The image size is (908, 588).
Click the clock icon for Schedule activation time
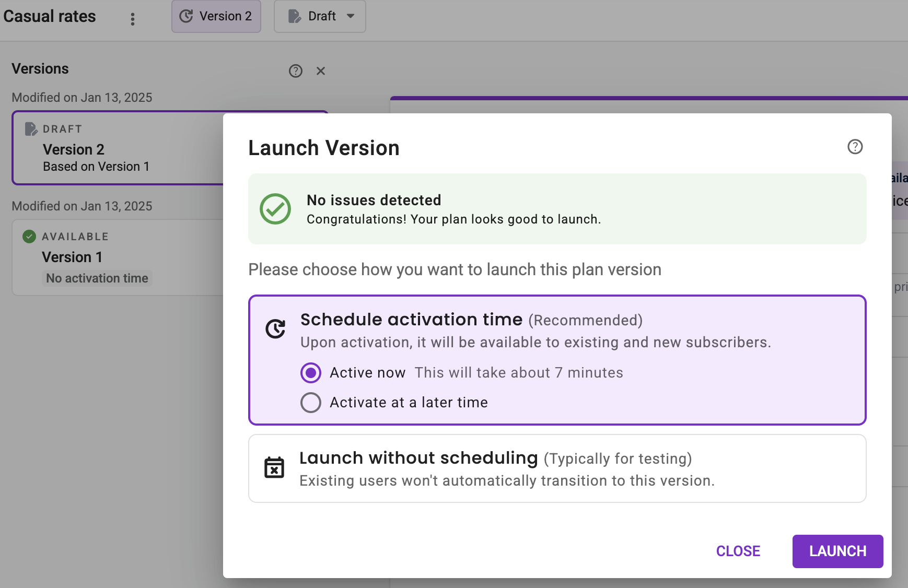pos(275,328)
